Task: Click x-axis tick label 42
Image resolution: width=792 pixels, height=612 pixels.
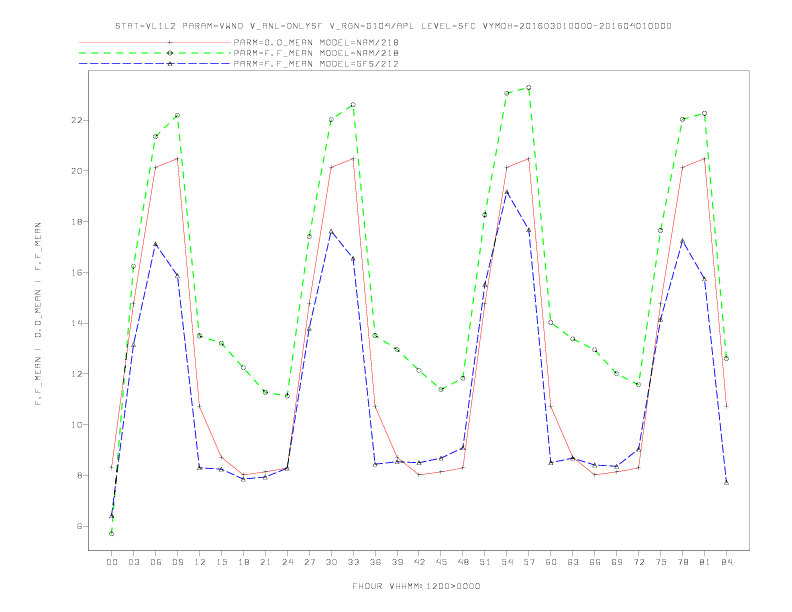Action: pos(419,562)
